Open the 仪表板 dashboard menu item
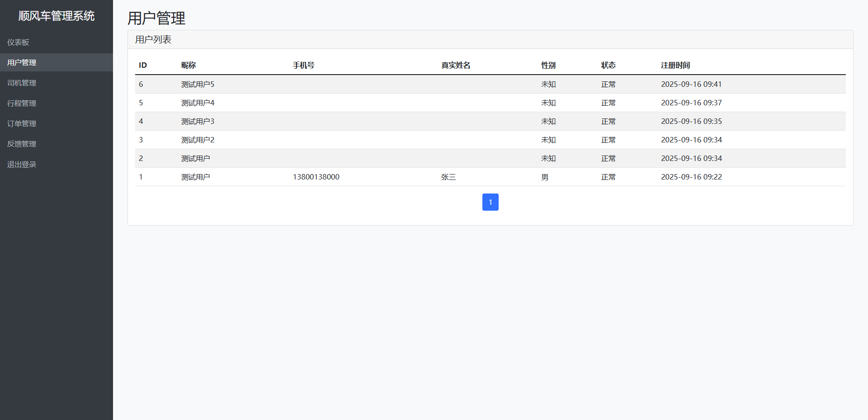 [x=18, y=42]
